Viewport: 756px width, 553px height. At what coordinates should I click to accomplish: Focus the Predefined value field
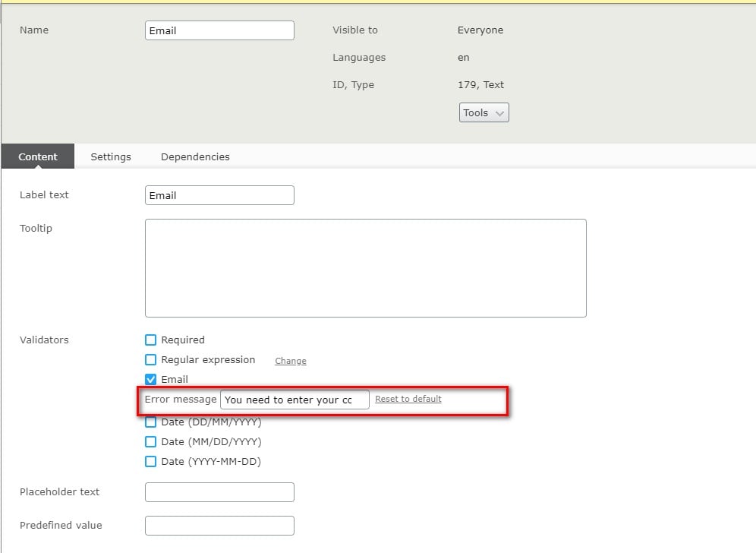click(219, 526)
